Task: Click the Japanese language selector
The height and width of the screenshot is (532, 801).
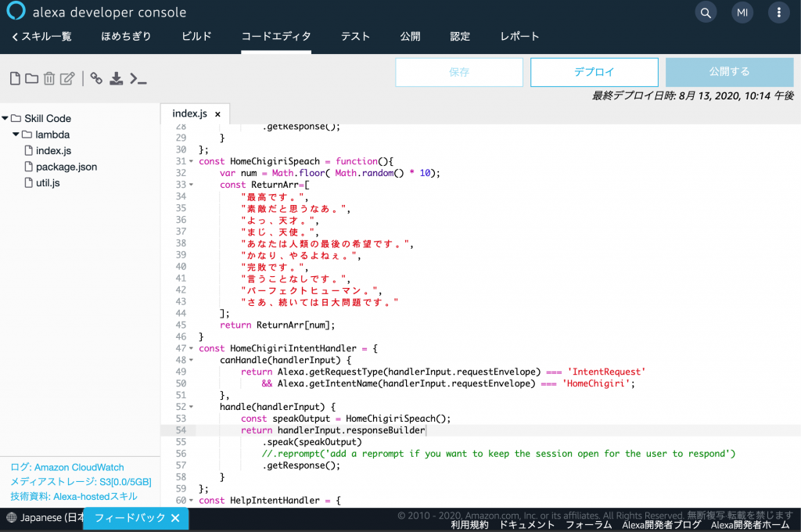Action: pyautogui.click(x=46, y=518)
